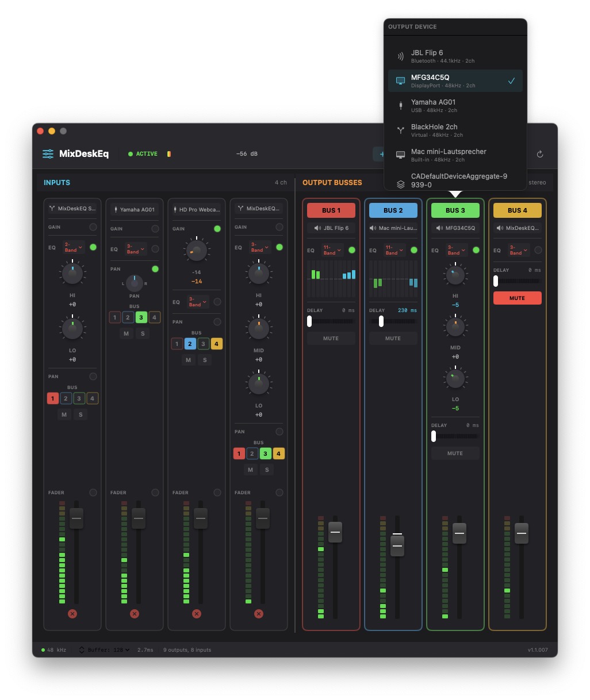Click the USB microphone icon beside Yamaha AG01
The width and height of the screenshot is (590, 700).
[x=400, y=106]
